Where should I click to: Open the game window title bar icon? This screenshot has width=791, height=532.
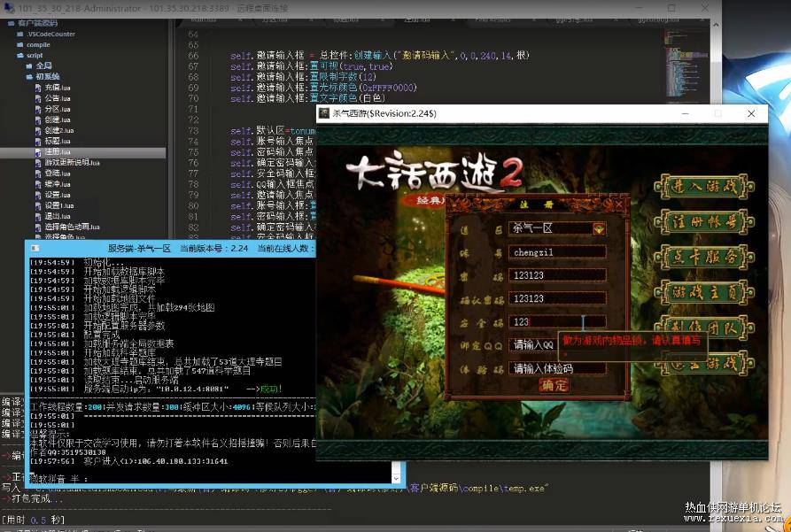coord(324,113)
